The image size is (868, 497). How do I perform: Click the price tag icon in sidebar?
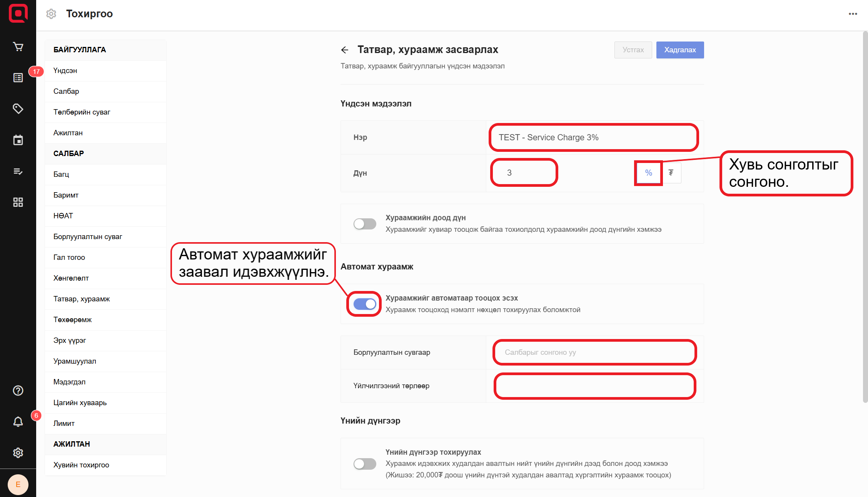pyautogui.click(x=18, y=109)
